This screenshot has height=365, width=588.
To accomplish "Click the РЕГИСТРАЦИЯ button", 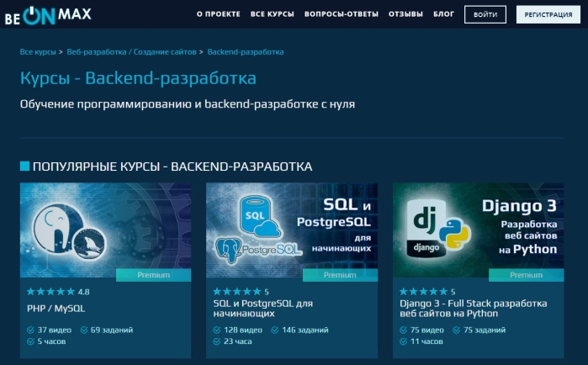I will 548,14.
